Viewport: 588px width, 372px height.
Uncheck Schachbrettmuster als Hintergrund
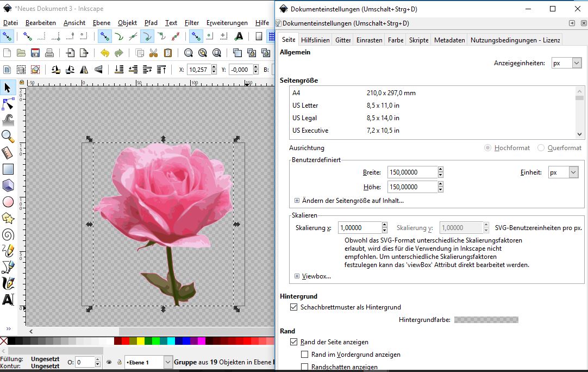pos(294,307)
